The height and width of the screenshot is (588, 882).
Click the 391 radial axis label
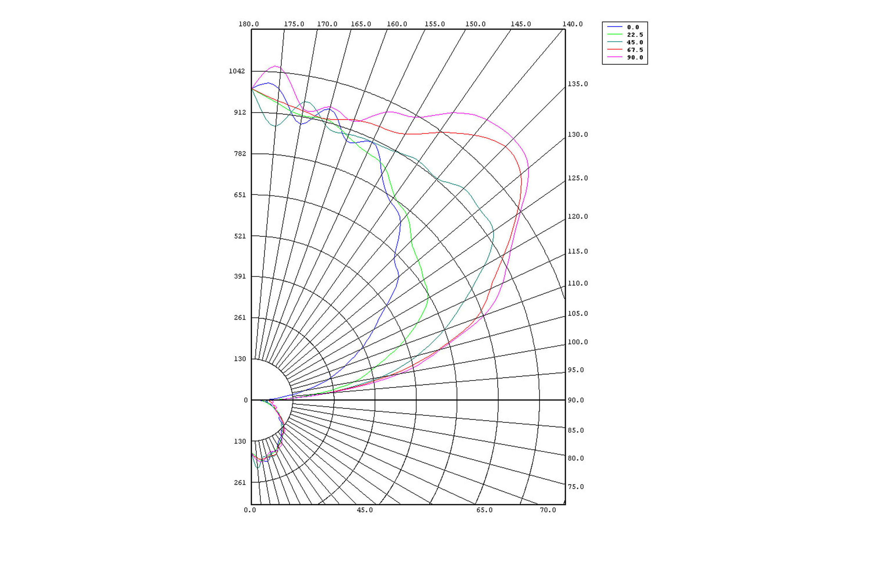(240, 276)
